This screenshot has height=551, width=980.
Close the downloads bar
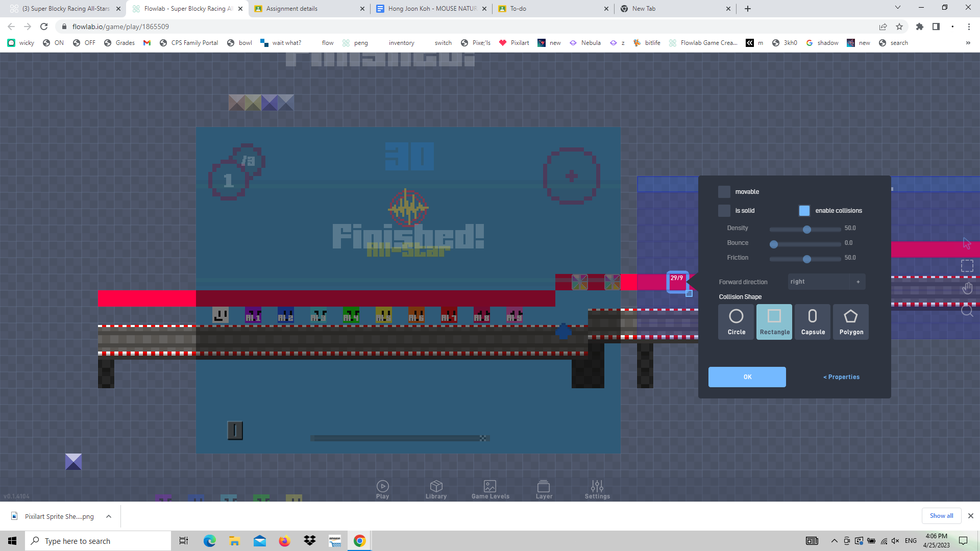click(x=971, y=516)
